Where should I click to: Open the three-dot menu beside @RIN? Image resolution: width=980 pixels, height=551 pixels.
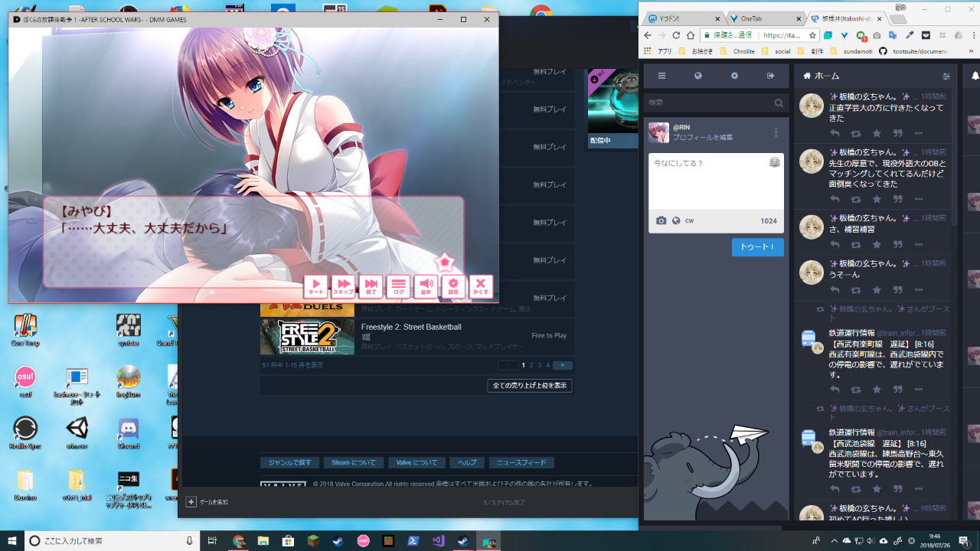[x=776, y=132]
